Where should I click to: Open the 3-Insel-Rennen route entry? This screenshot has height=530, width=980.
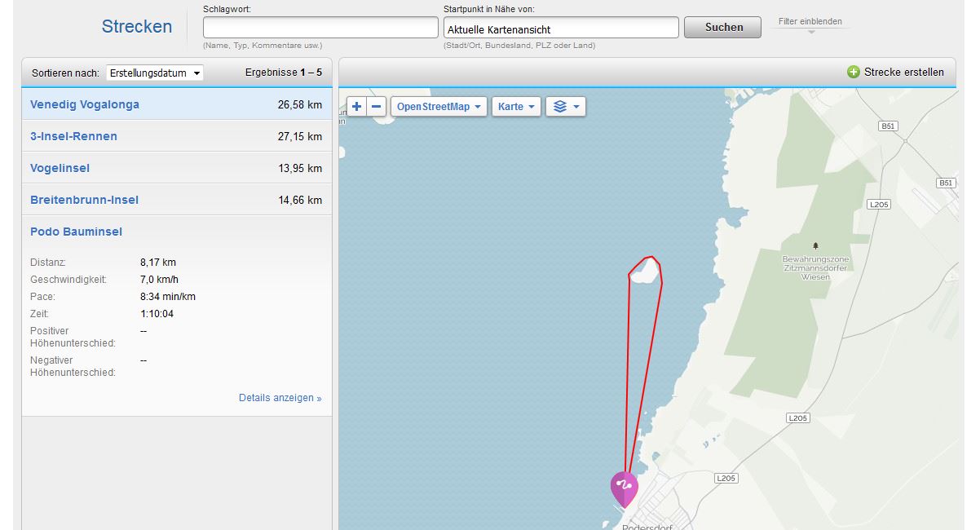point(73,136)
